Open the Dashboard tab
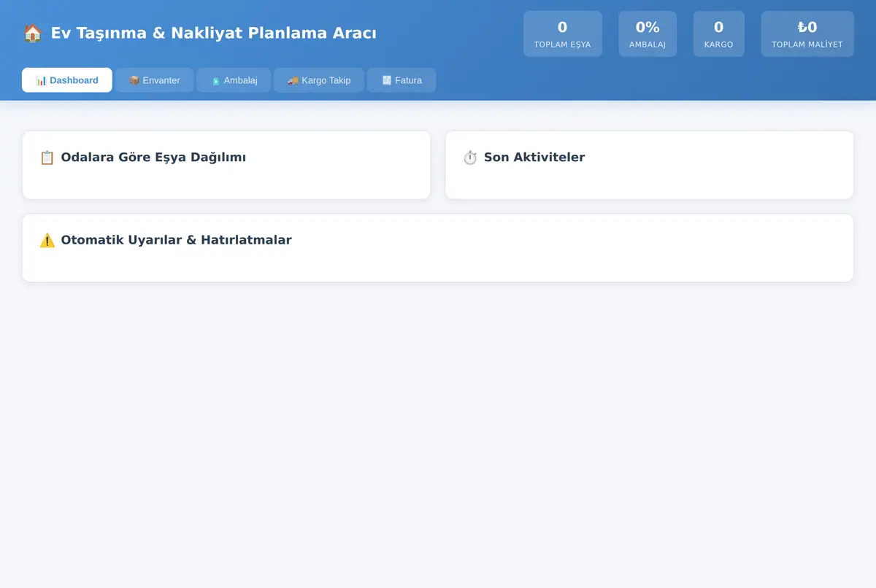This screenshot has height=588, width=876. pos(67,80)
